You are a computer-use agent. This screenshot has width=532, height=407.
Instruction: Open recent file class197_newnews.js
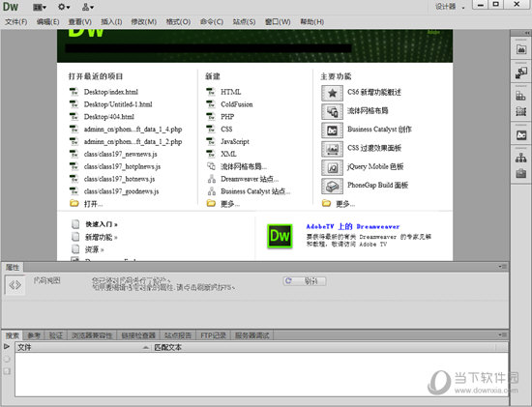pos(121,154)
